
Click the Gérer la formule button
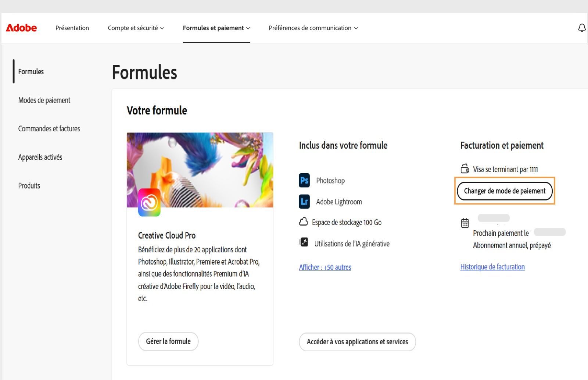click(x=168, y=341)
